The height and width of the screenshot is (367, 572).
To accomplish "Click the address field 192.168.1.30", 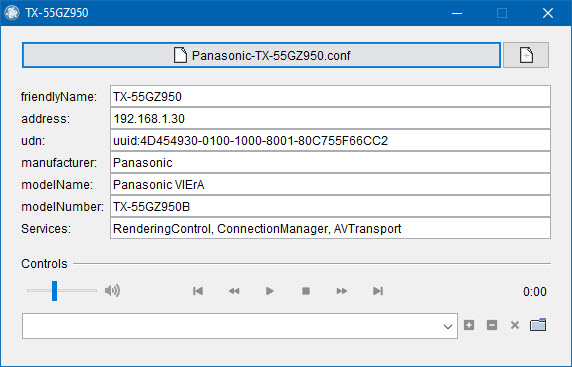I will [330, 118].
